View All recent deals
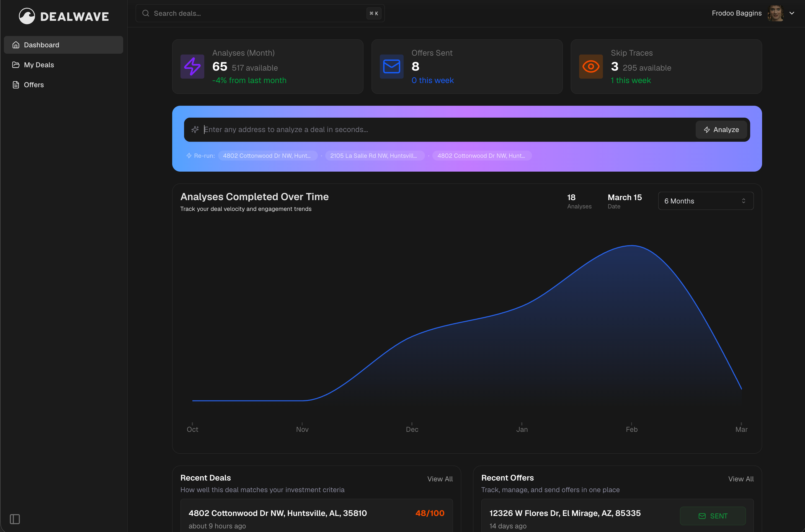This screenshot has width=805, height=532. coord(440,479)
